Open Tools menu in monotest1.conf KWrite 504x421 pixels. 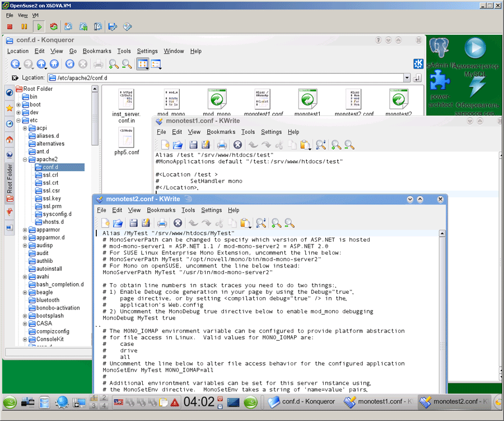coord(248,132)
